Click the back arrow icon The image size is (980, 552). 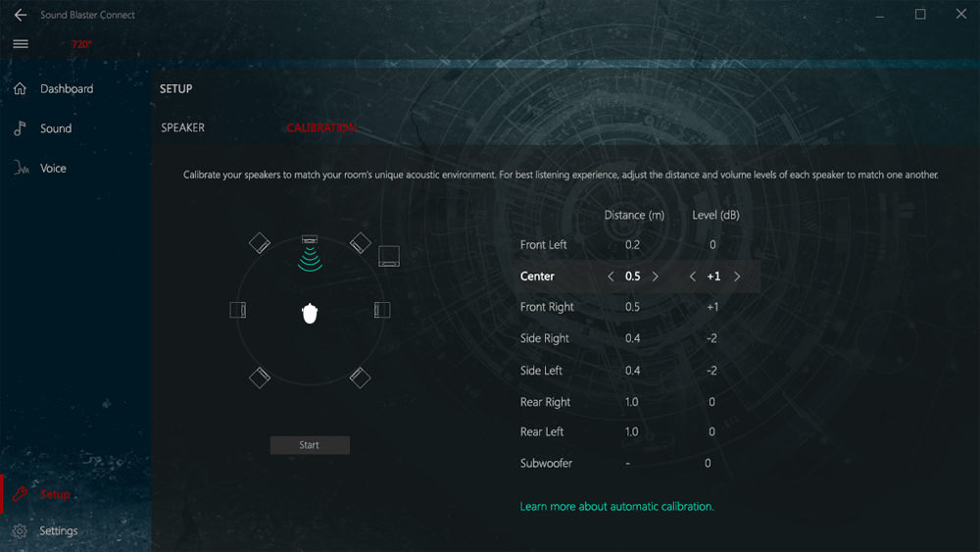20,15
